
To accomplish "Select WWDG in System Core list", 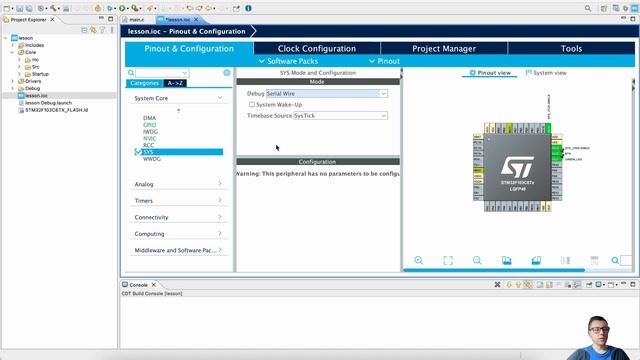I will 152,159.
